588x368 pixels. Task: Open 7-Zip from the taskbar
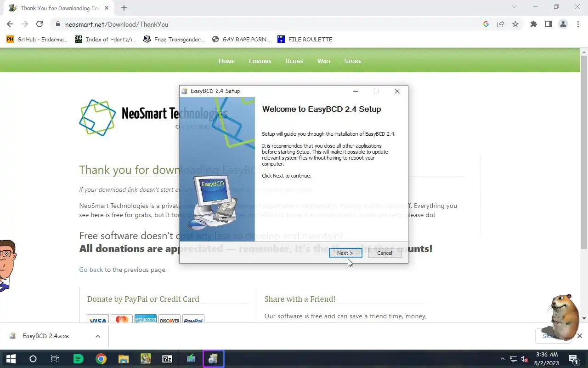(x=167, y=359)
